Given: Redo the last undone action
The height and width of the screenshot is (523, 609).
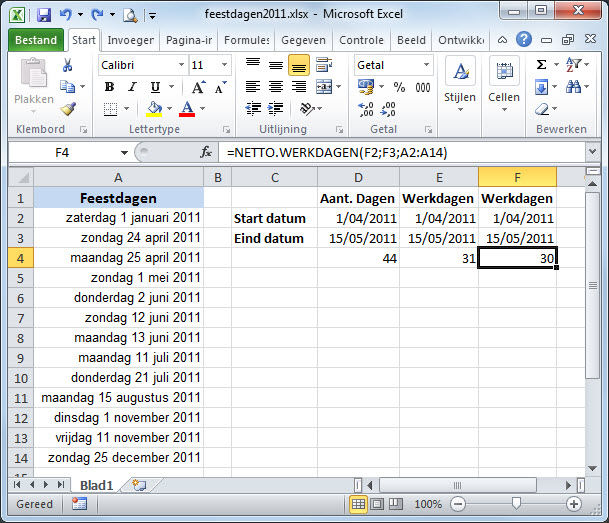Looking at the screenshot, I should tap(97, 15).
